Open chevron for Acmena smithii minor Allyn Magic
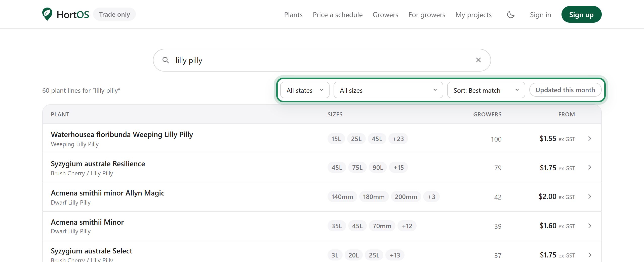 590,196
